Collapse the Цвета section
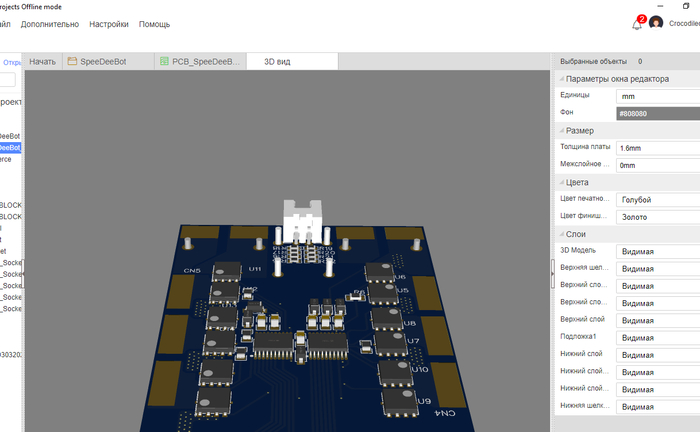Screen dimensions: 700x432 (562, 182)
